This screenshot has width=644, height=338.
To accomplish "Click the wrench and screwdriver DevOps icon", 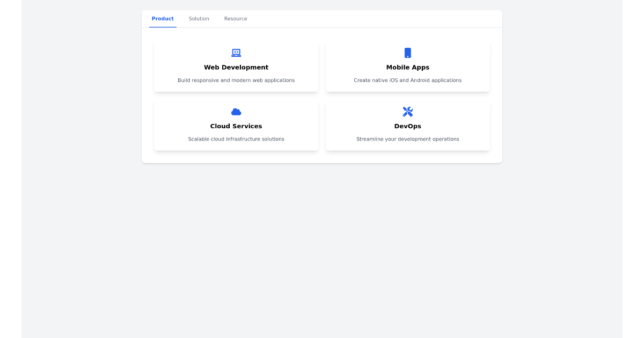I will [408, 112].
